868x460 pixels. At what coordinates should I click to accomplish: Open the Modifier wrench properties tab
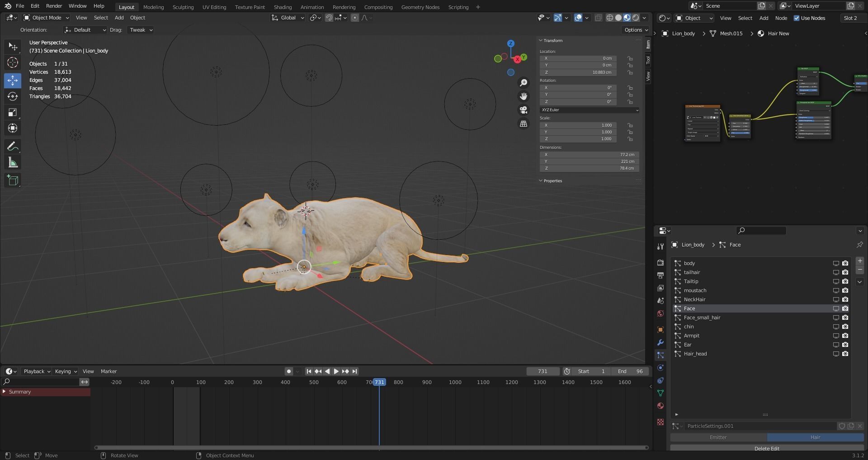coord(660,342)
